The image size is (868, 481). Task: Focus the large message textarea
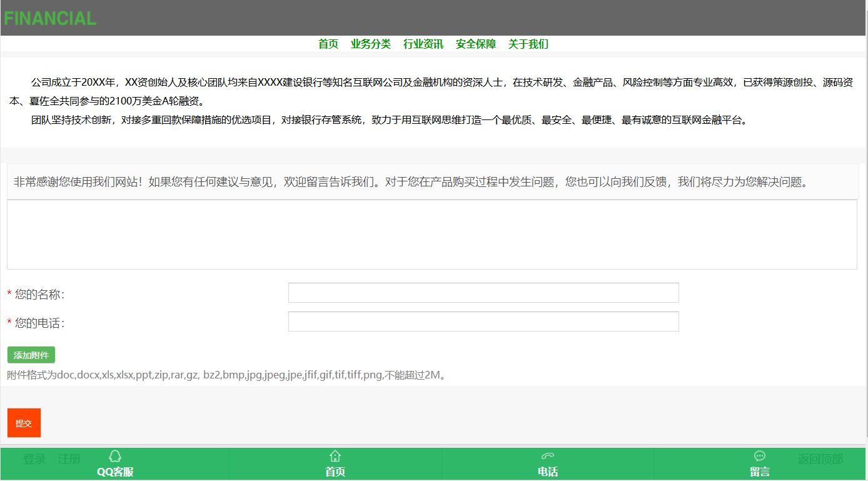(431, 235)
